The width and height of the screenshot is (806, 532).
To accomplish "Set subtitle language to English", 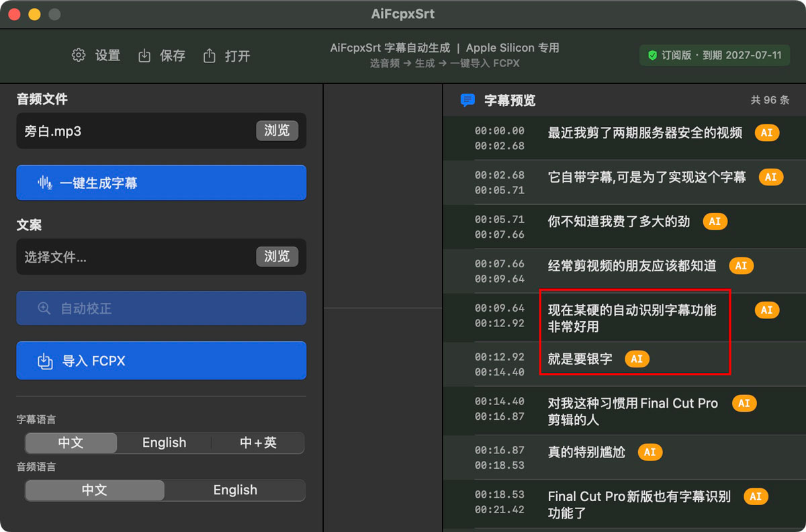I will click(165, 443).
